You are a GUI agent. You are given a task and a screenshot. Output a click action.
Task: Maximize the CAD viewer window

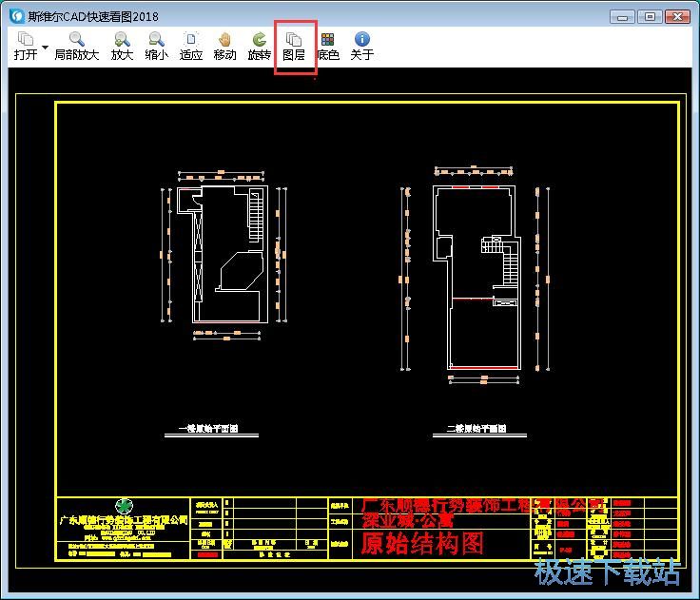(650, 16)
